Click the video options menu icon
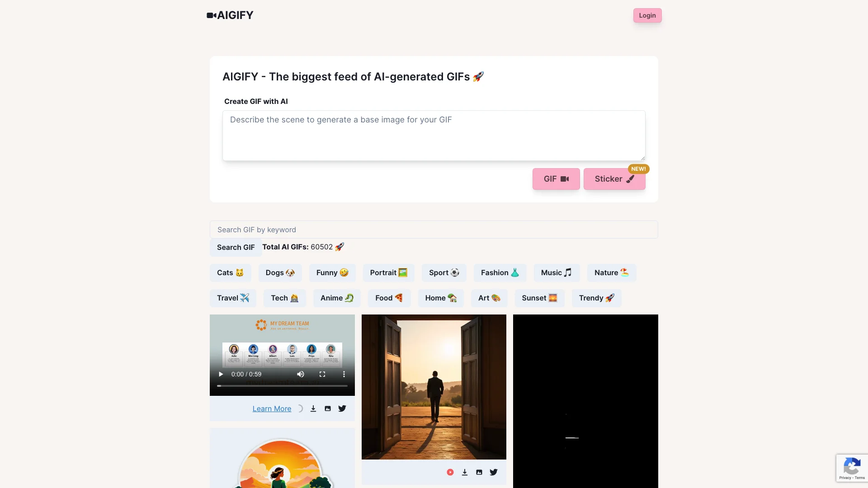 pos(344,374)
